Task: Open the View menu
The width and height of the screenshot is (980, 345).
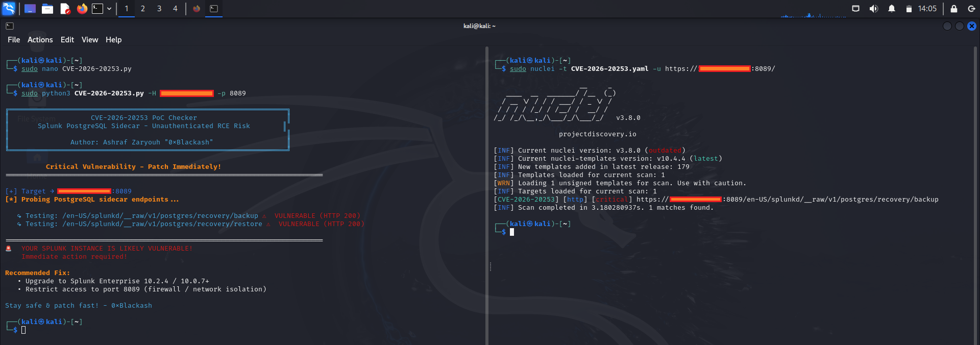Action: (x=90, y=40)
